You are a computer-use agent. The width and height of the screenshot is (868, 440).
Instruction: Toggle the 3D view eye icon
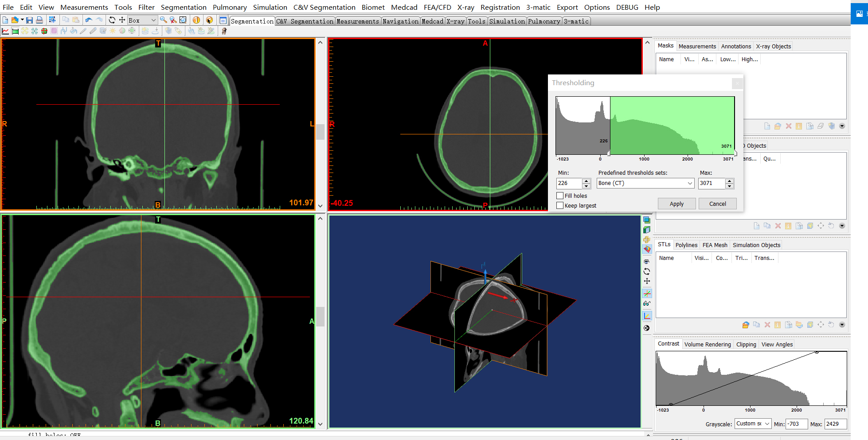tap(647, 262)
